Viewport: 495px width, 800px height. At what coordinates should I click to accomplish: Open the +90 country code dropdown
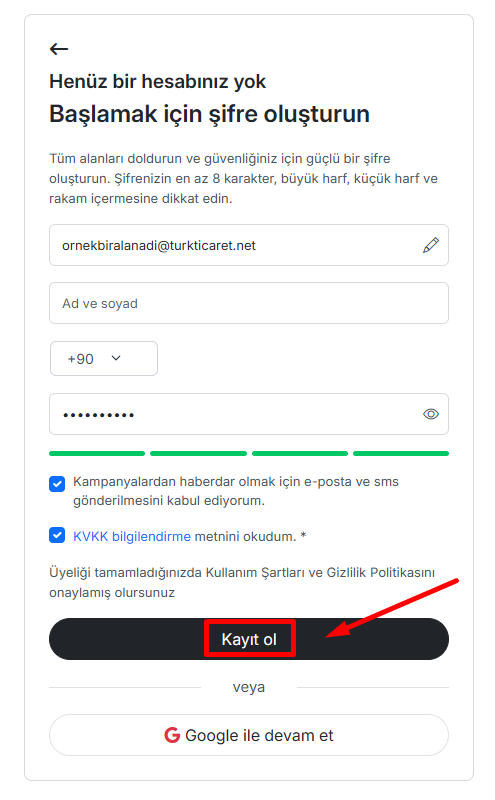tap(104, 359)
